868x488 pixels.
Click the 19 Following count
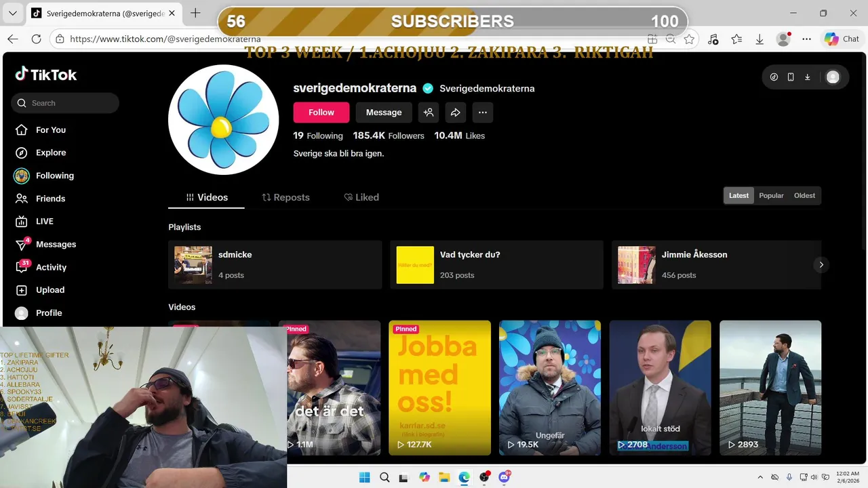318,136
